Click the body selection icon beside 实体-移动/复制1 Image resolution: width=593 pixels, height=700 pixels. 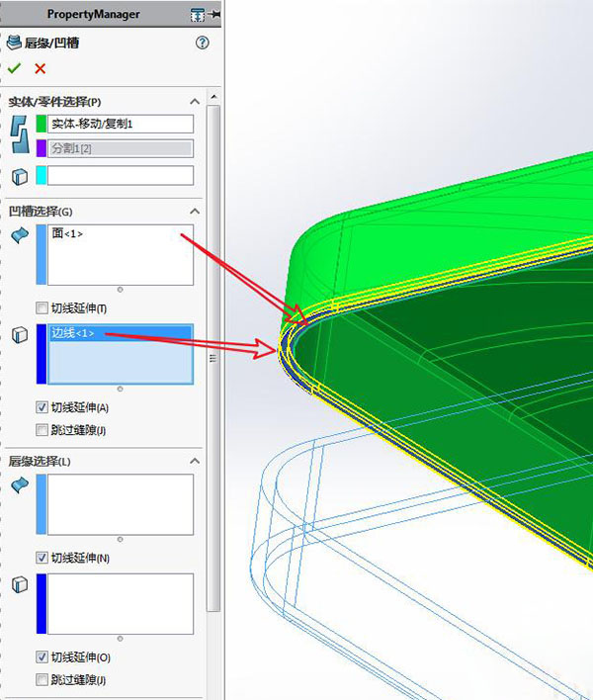pos(19,134)
